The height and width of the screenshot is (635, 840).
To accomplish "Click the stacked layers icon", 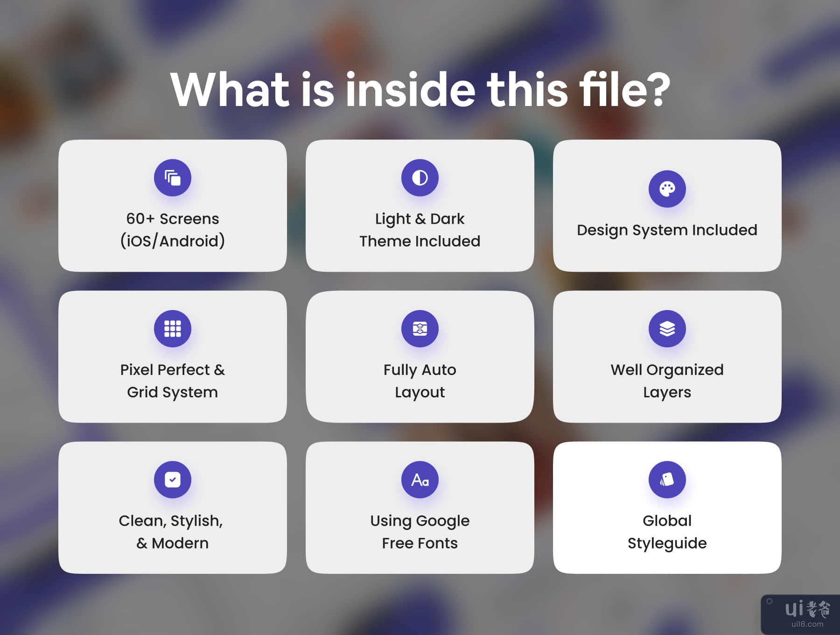I will [x=667, y=329].
